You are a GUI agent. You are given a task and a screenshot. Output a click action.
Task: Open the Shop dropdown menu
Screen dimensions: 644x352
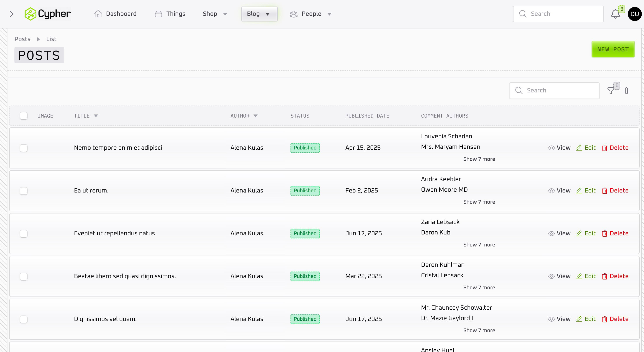215,14
